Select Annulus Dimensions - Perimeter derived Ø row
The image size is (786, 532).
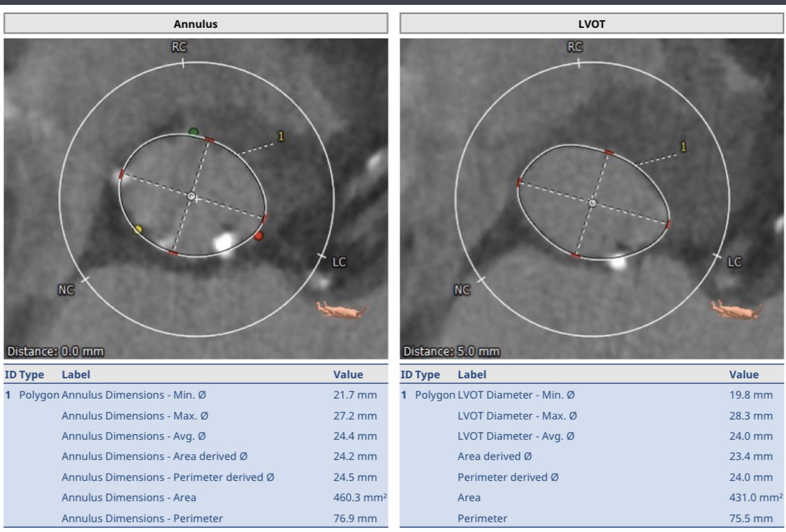click(196, 478)
